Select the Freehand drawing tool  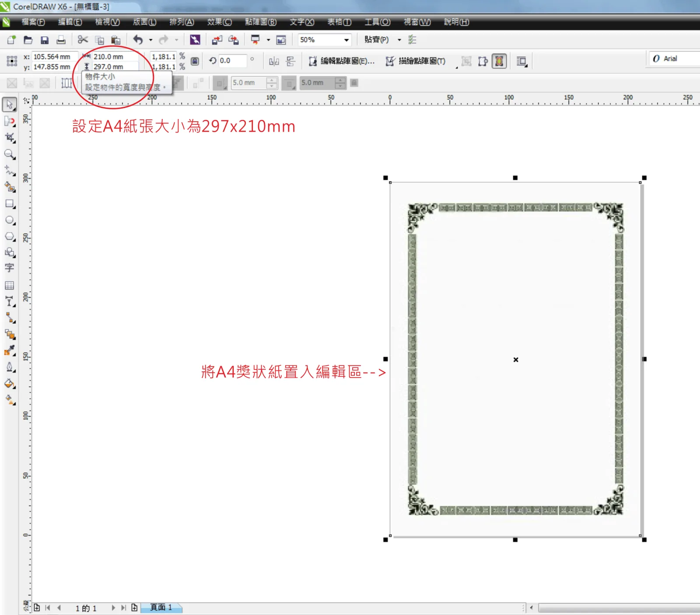coord(10,171)
